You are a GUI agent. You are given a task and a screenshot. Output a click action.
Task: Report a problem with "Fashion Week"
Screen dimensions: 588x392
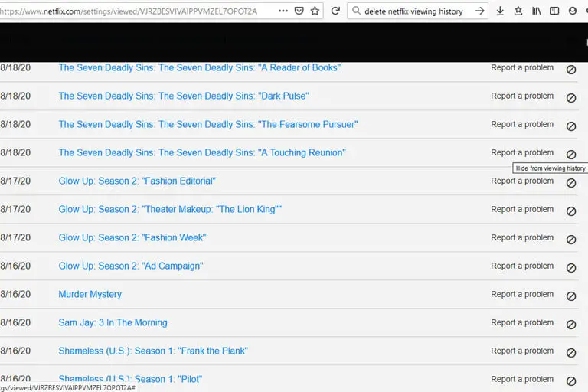tap(522, 238)
